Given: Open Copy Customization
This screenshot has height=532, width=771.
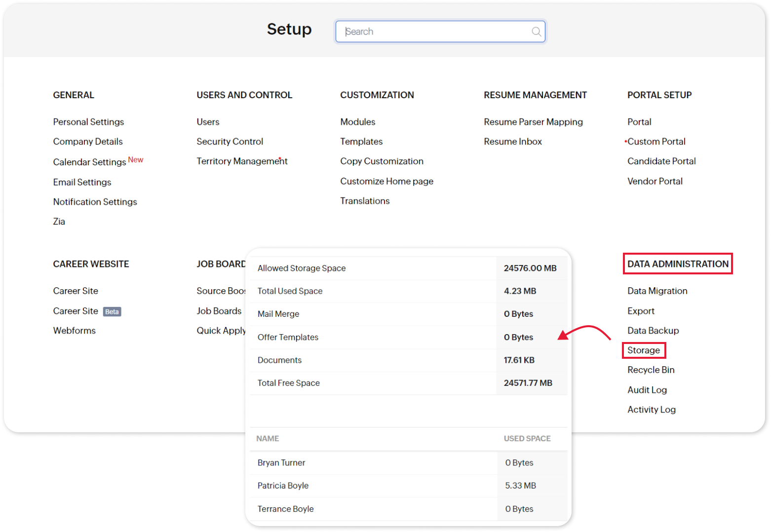Looking at the screenshot, I should point(382,161).
